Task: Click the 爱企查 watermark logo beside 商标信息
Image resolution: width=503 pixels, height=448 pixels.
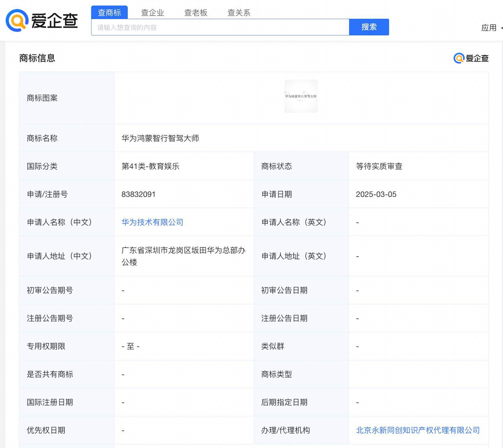Action: [x=471, y=58]
